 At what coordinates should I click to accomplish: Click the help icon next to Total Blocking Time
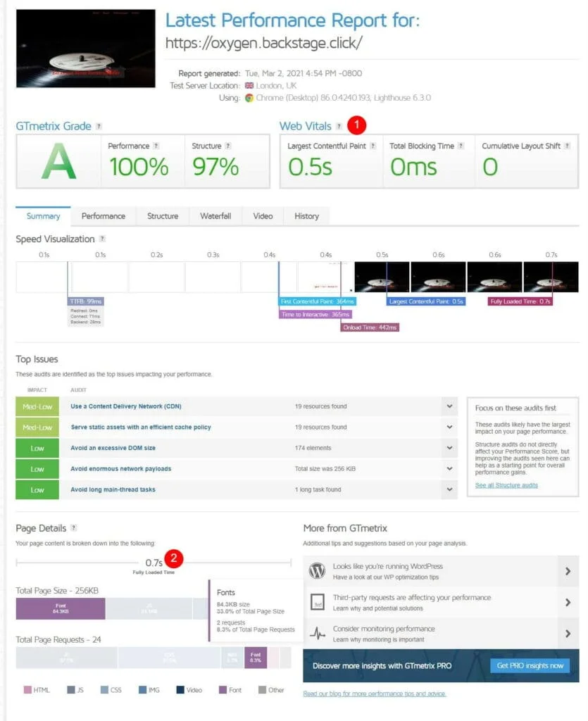[461, 146]
